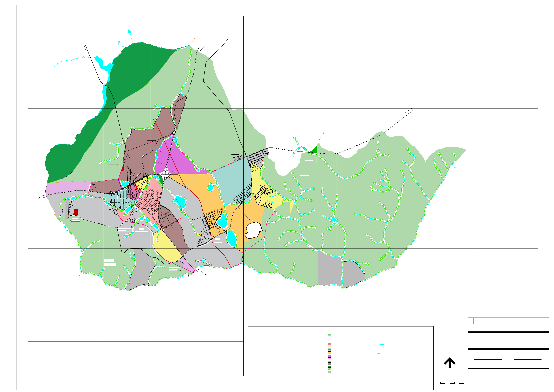Screen dimensions: 554x392
Task: Select the yellow legend swatch
Action: [x=330, y=346]
